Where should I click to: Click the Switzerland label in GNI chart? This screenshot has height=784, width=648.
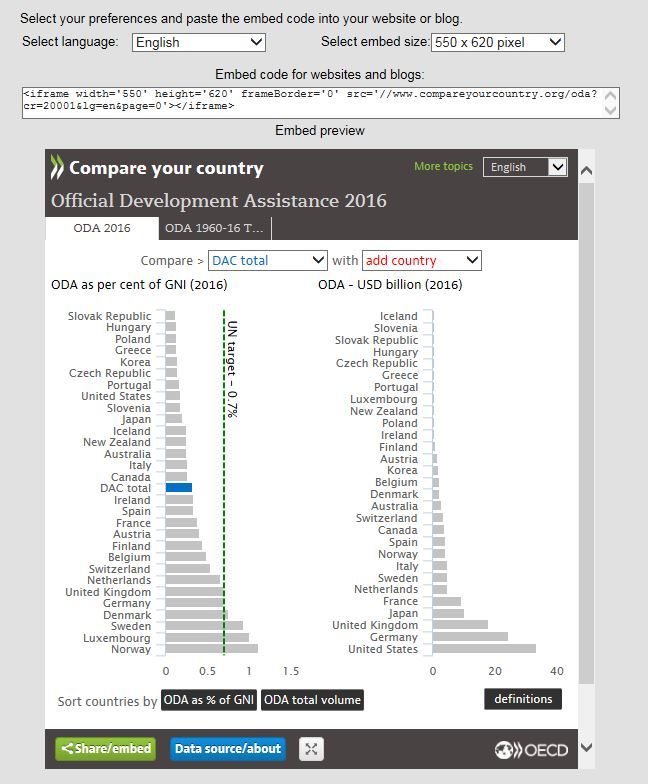pyautogui.click(x=119, y=569)
